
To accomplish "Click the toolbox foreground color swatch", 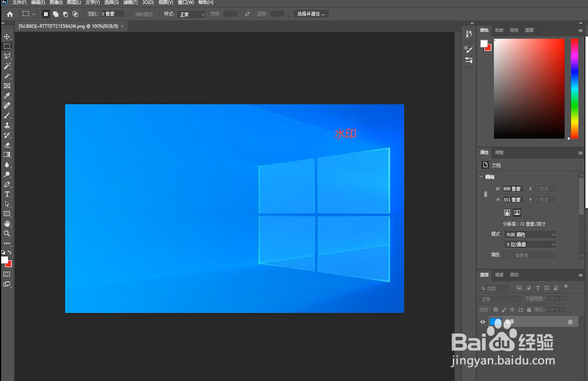I will pyautogui.click(x=5, y=260).
